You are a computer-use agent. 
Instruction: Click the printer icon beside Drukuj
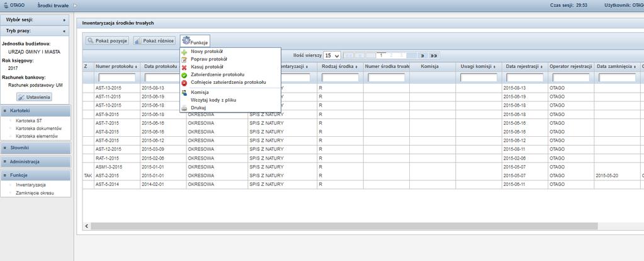point(184,108)
